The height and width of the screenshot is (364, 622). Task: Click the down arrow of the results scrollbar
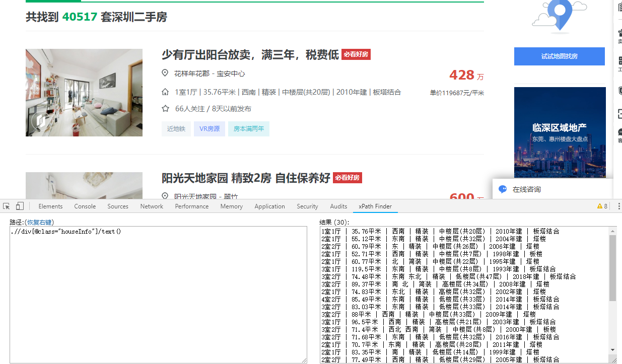tap(613, 350)
